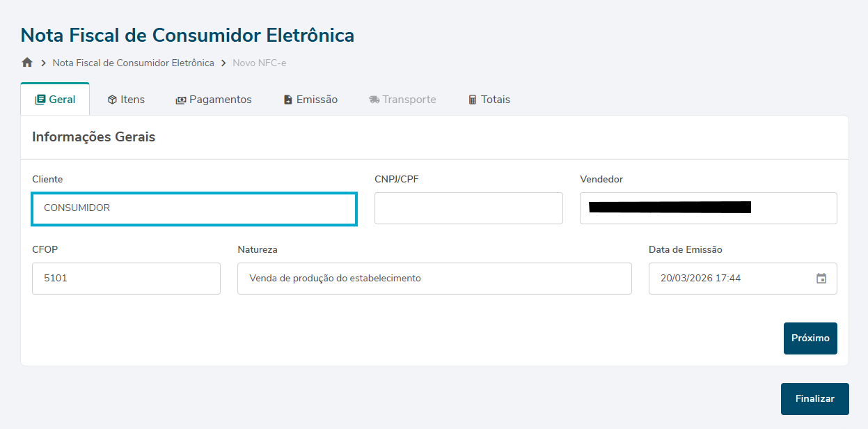Click the Natureza text field
This screenshot has width=868, height=429.
pyautogui.click(x=434, y=279)
